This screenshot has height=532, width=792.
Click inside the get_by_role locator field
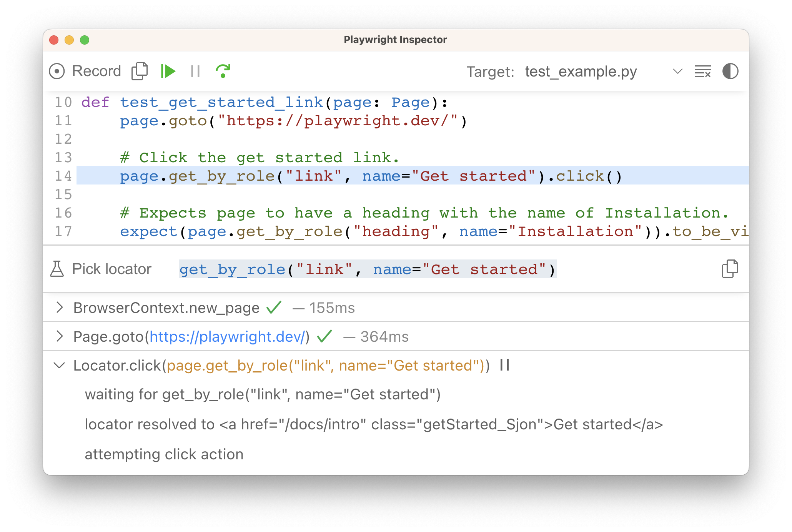point(367,269)
